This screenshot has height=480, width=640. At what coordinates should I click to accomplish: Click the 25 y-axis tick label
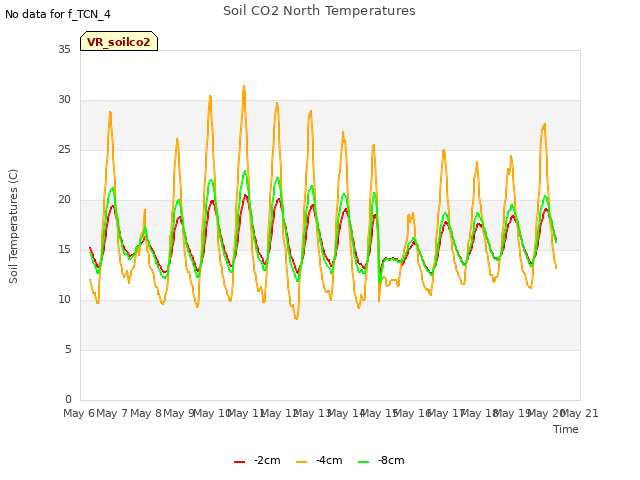(64, 149)
